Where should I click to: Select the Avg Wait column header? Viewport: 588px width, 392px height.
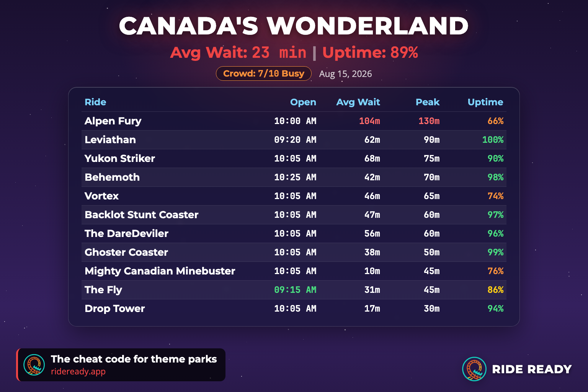coord(358,102)
